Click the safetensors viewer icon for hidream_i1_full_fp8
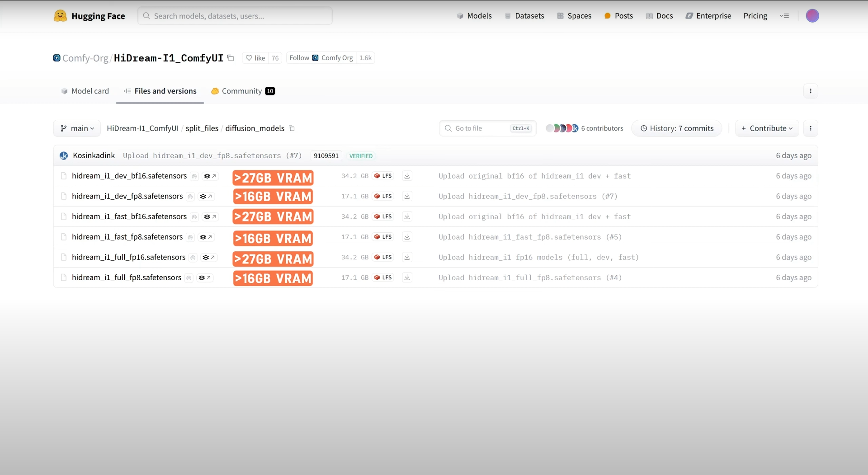 click(204, 278)
